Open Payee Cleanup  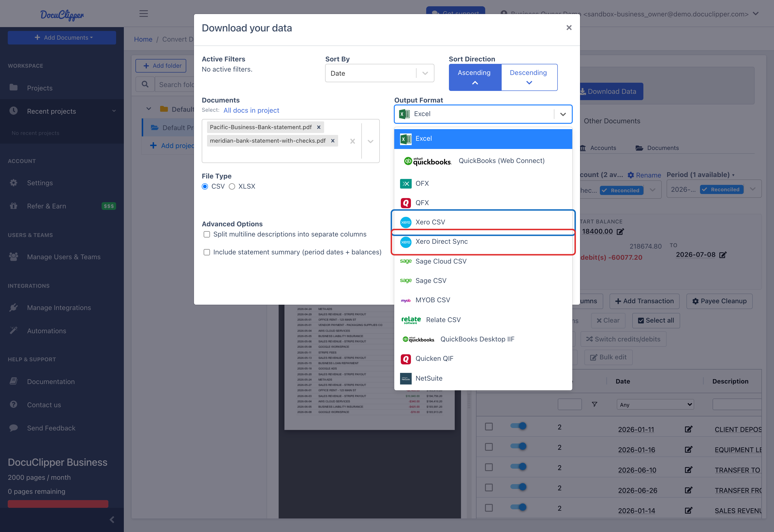[x=719, y=301]
